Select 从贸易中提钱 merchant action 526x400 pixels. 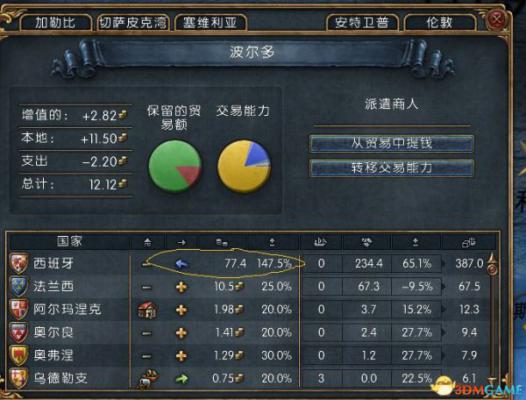tap(391, 144)
